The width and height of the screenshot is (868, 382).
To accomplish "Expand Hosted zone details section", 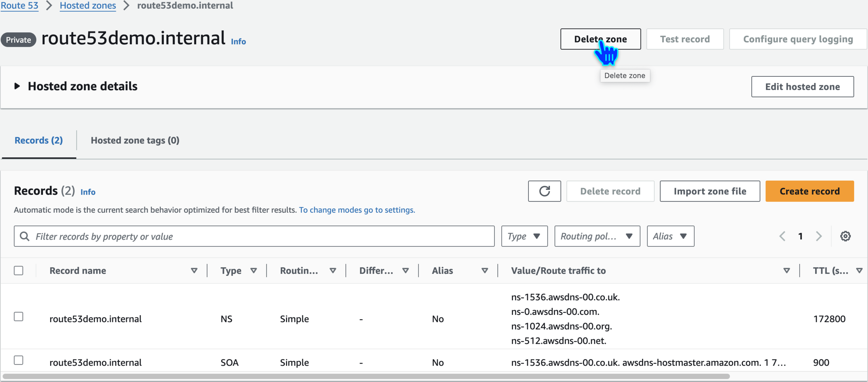I will coord(17,86).
